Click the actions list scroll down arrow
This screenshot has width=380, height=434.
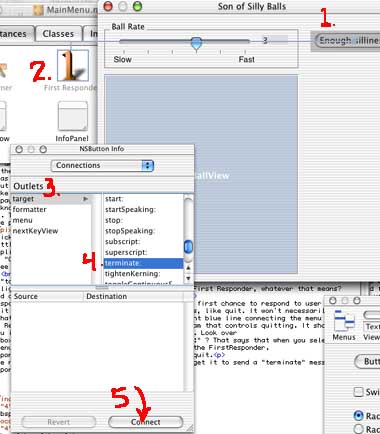pyautogui.click(x=188, y=278)
